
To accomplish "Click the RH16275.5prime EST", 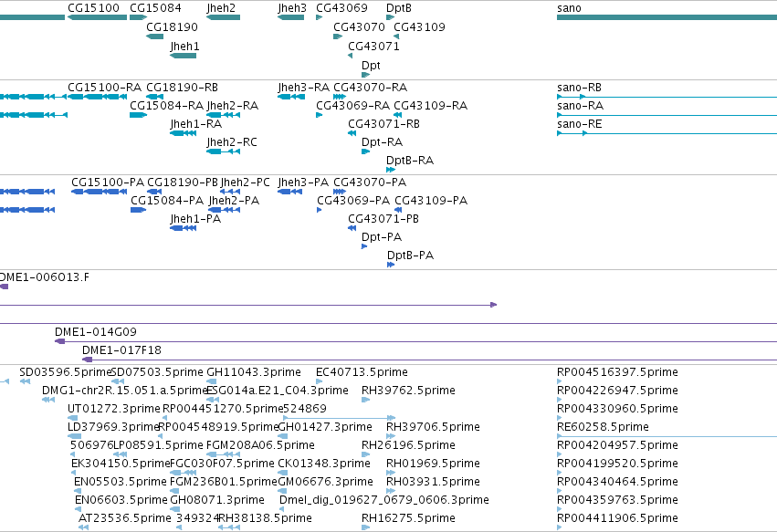I will (x=366, y=528).
